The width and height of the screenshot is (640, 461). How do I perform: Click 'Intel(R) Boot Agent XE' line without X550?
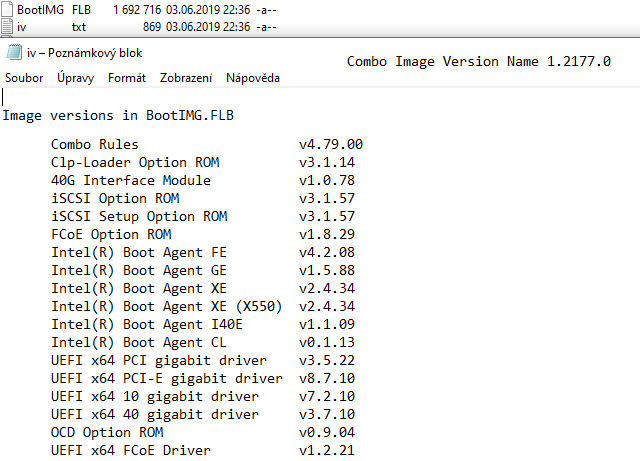point(139,288)
